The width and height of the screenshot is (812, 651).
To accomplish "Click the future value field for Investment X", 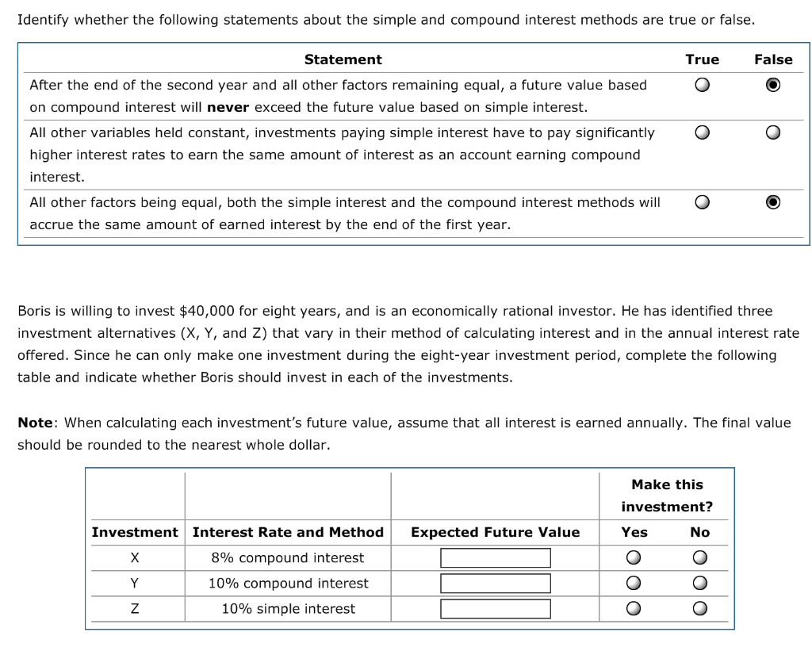I will [x=494, y=557].
